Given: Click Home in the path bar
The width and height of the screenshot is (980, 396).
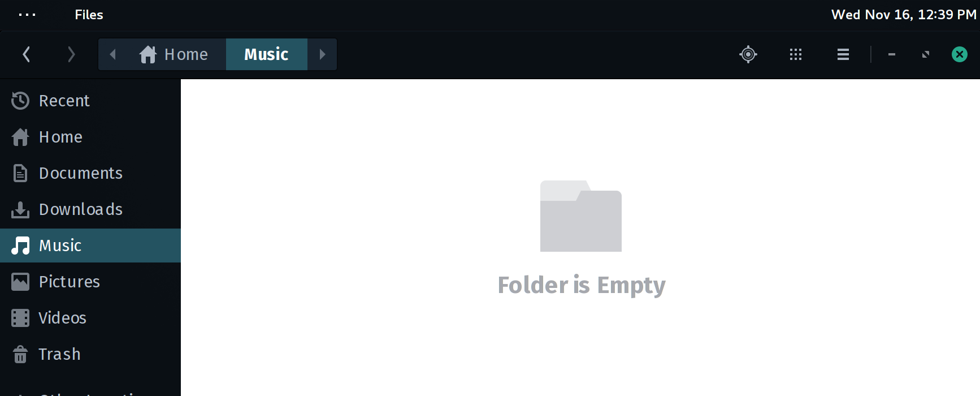Looking at the screenshot, I should [174, 54].
